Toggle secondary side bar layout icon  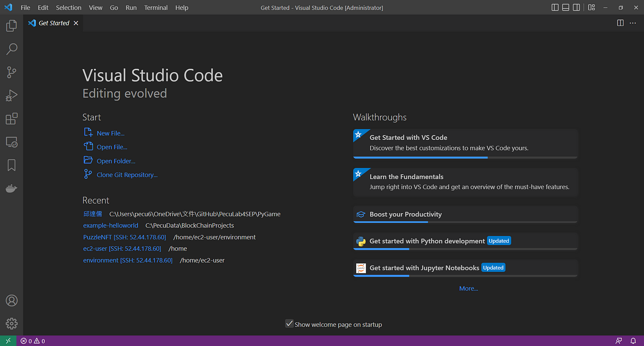[x=576, y=7]
